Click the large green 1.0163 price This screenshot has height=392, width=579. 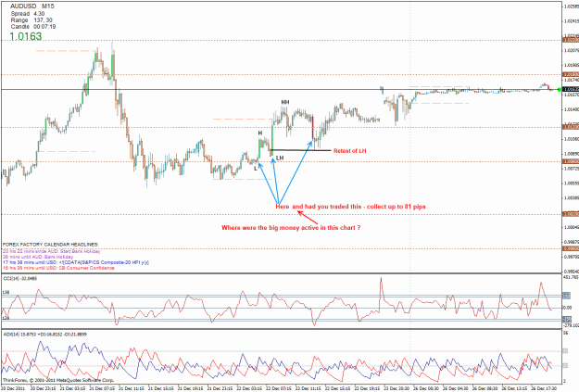26,36
